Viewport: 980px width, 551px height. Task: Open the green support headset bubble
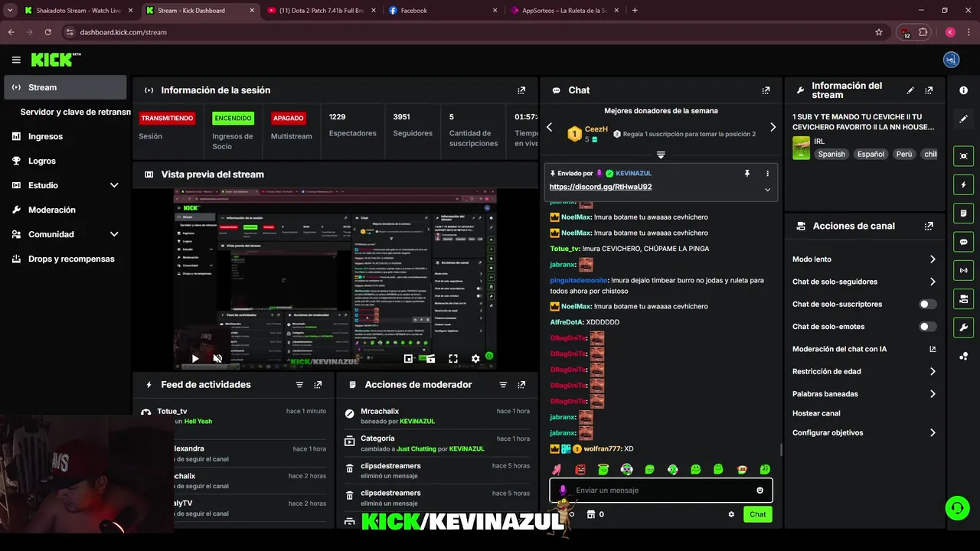[x=956, y=507]
